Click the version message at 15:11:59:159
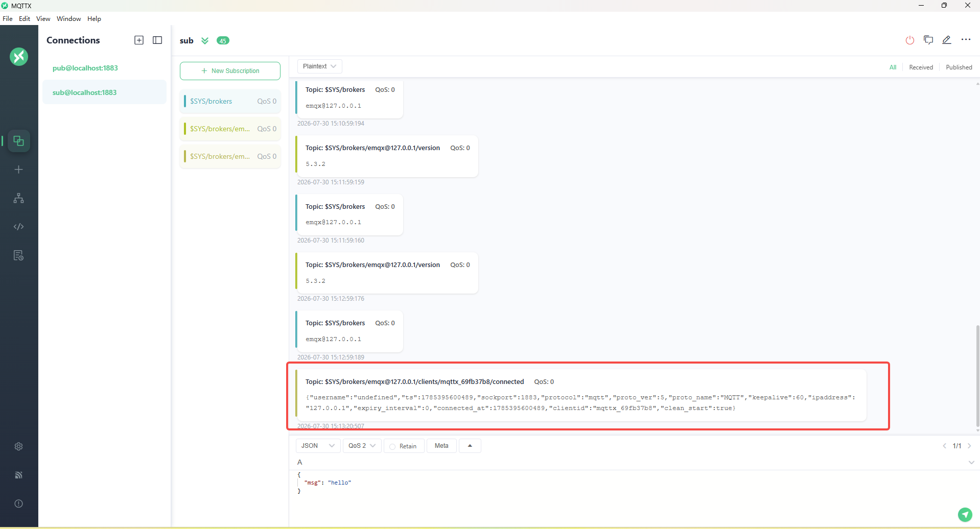 coord(387,156)
